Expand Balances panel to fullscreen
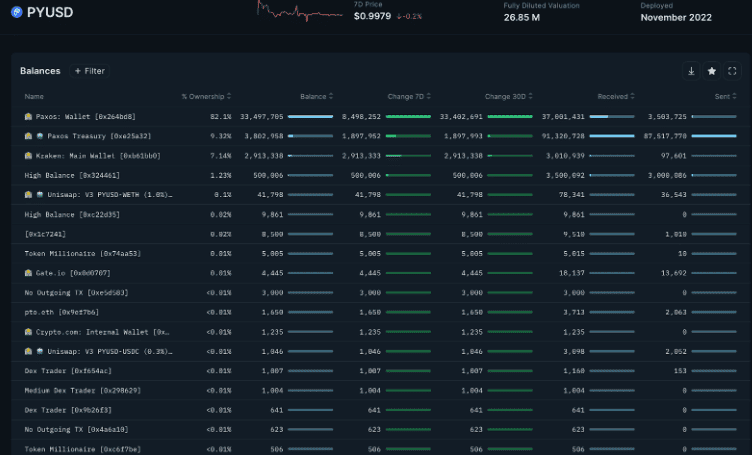The image size is (752, 455). 732,71
